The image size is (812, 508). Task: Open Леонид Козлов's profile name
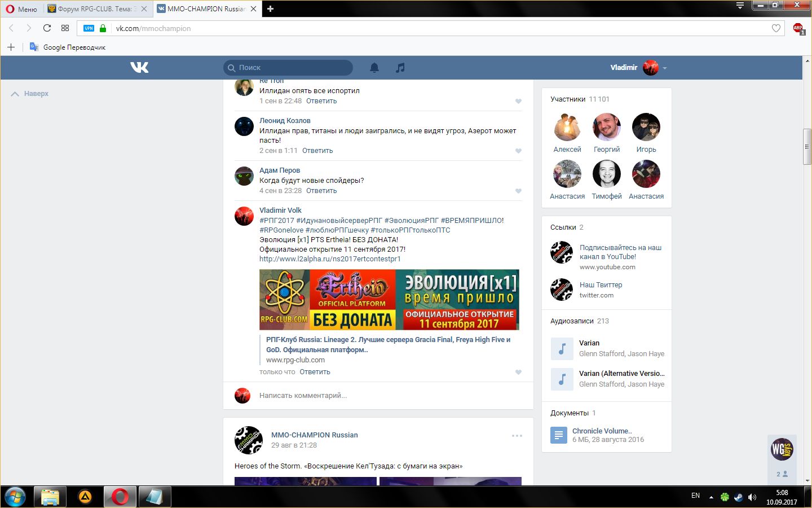[285, 121]
